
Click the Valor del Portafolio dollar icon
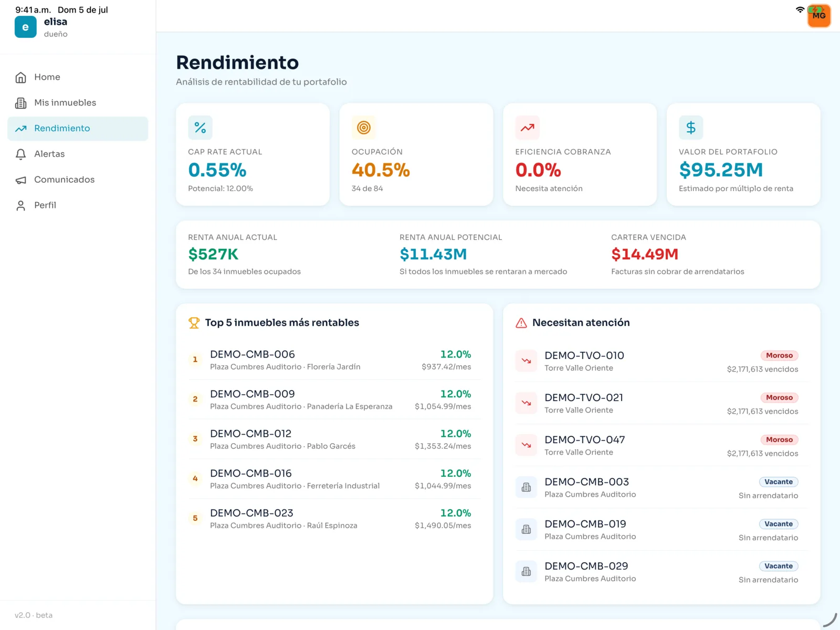[691, 128]
